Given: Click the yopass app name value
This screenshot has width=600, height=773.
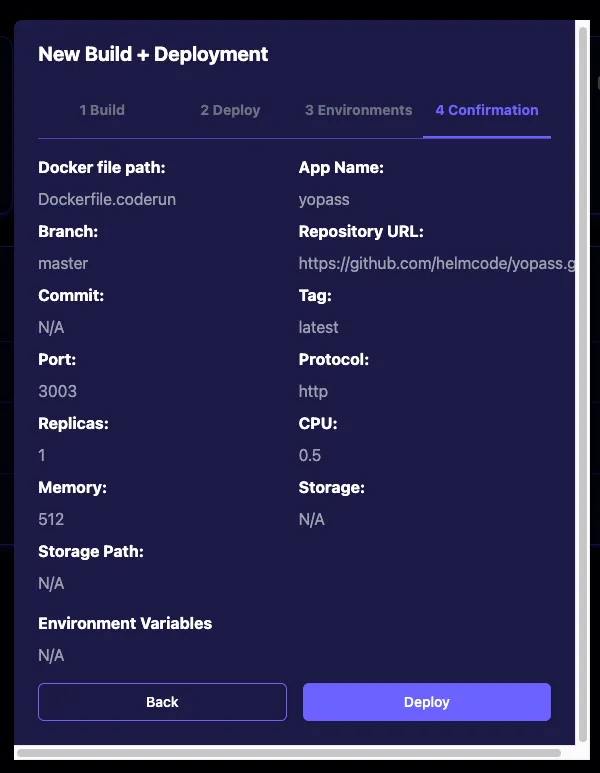Looking at the screenshot, I should click(324, 199).
